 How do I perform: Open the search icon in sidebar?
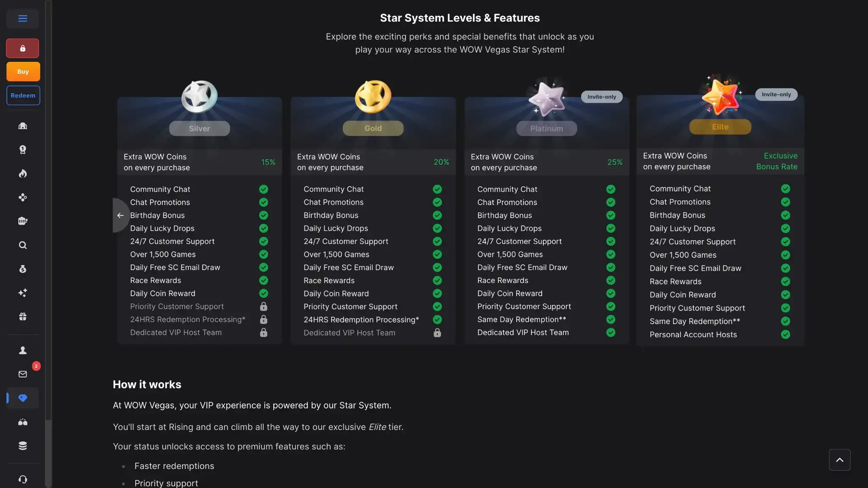[x=23, y=245]
